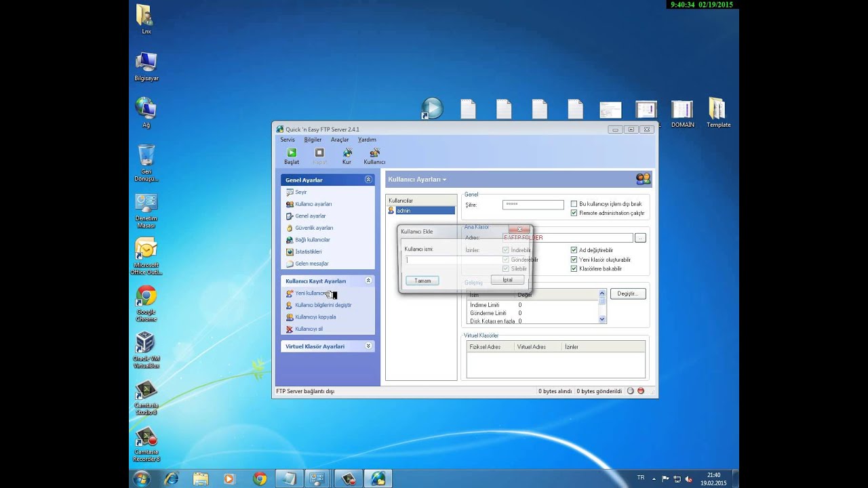Click the Virtuel Adres column header
The width and height of the screenshot is (868, 488).
click(x=538, y=346)
